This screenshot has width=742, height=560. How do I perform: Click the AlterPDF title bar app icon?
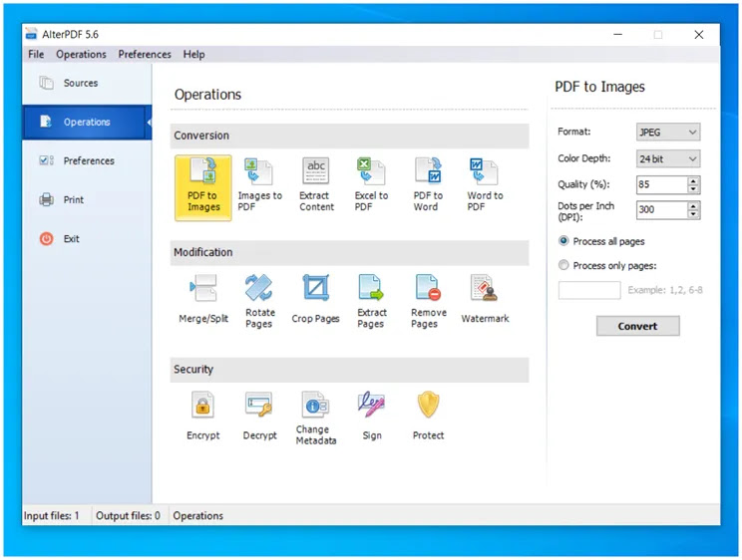(x=31, y=34)
